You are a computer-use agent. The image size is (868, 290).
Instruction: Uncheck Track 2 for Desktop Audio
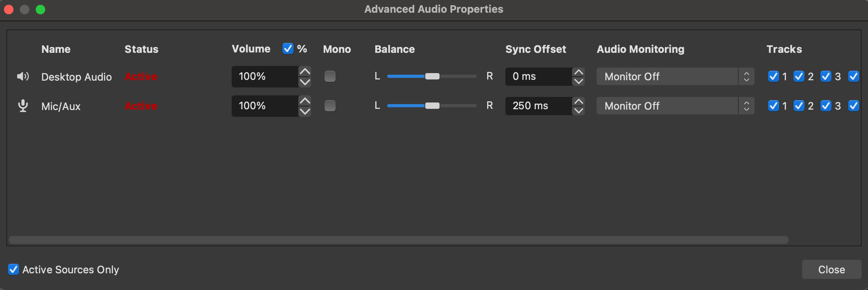(799, 76)
